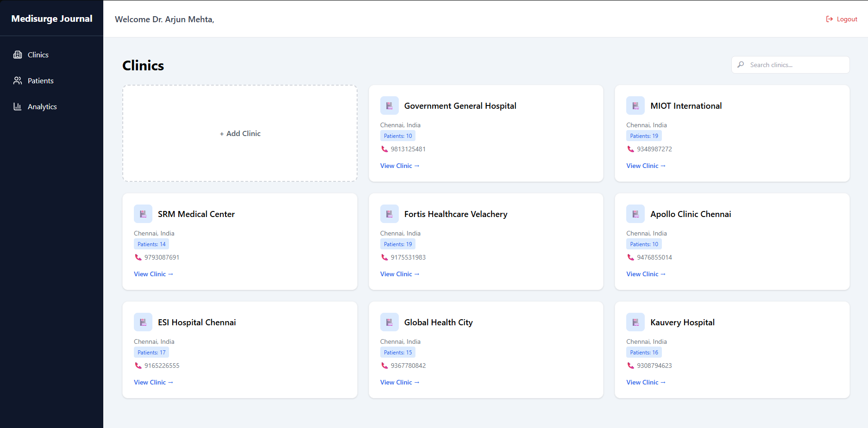Click Patients: 10 badge on Government General Hospital
868x428 pixels.
click(x=398, y=136)
